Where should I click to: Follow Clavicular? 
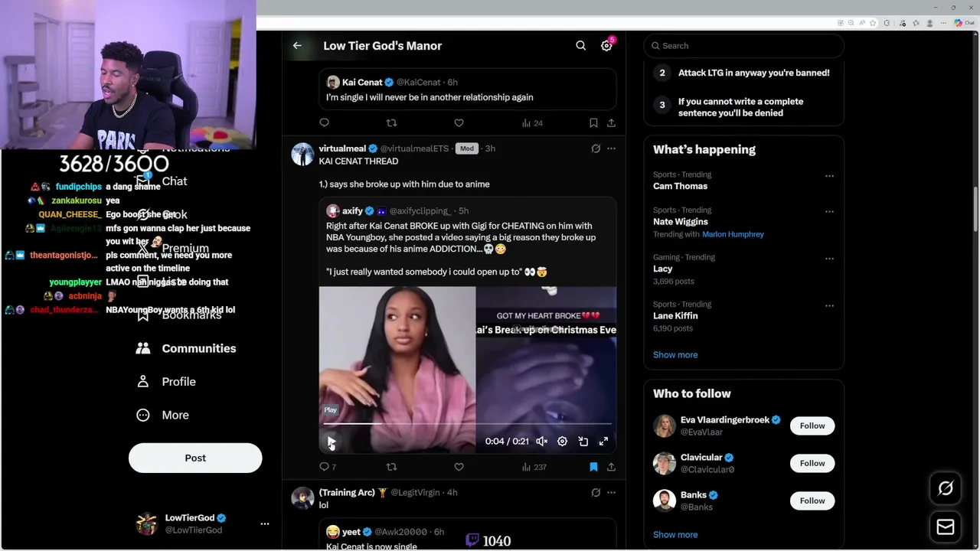[812, 463]
